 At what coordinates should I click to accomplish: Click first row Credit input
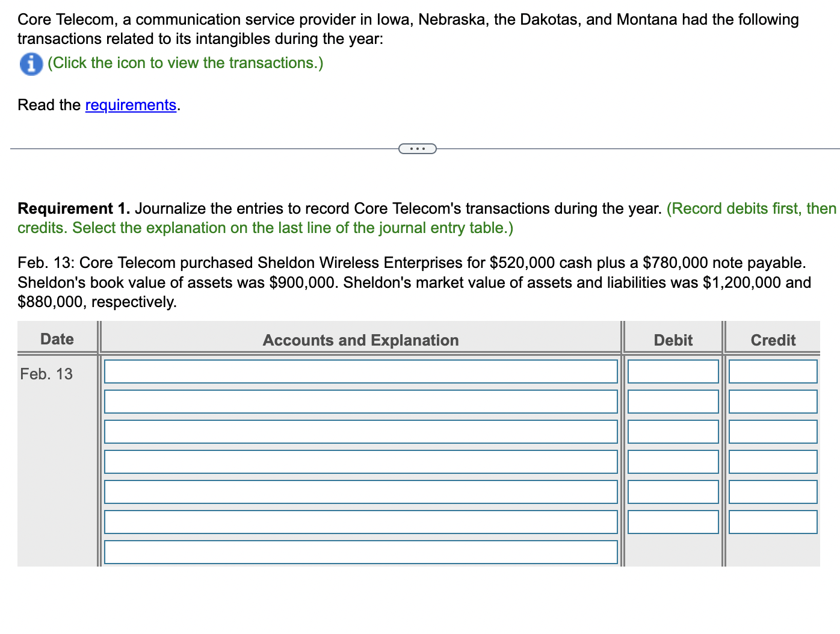click(x=773, y=371)
